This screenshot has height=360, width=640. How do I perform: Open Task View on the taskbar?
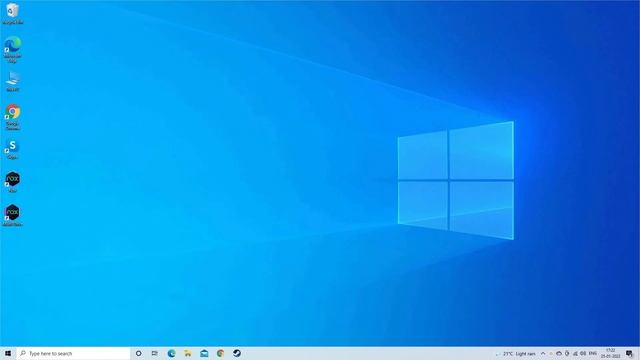[155, 353]
